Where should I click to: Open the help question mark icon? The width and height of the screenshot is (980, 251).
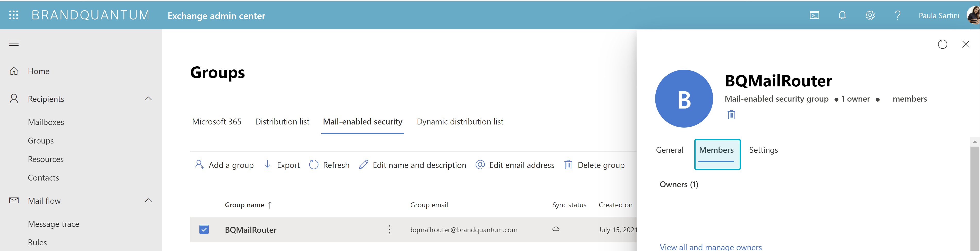898,15
